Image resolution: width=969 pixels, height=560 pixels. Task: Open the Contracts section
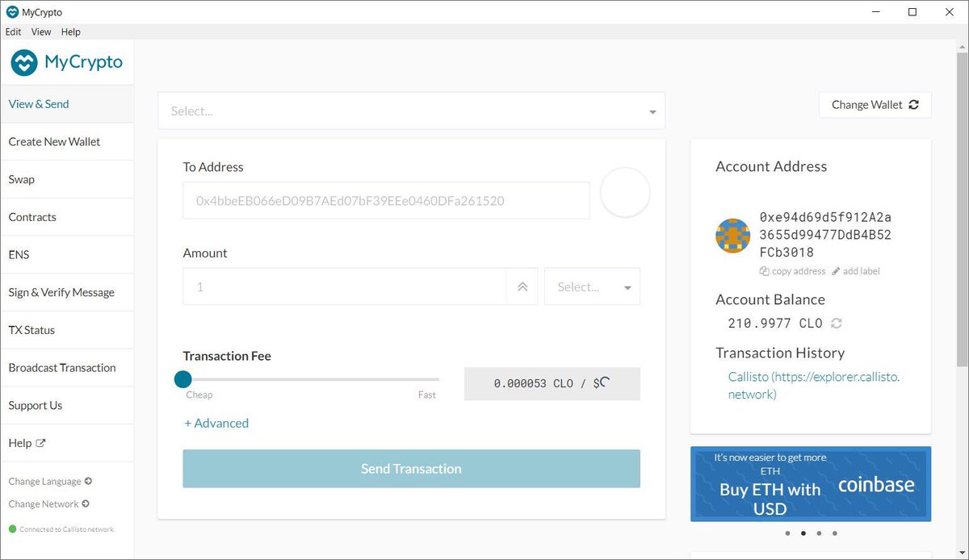pyautogui.click(x=67, y=217)
